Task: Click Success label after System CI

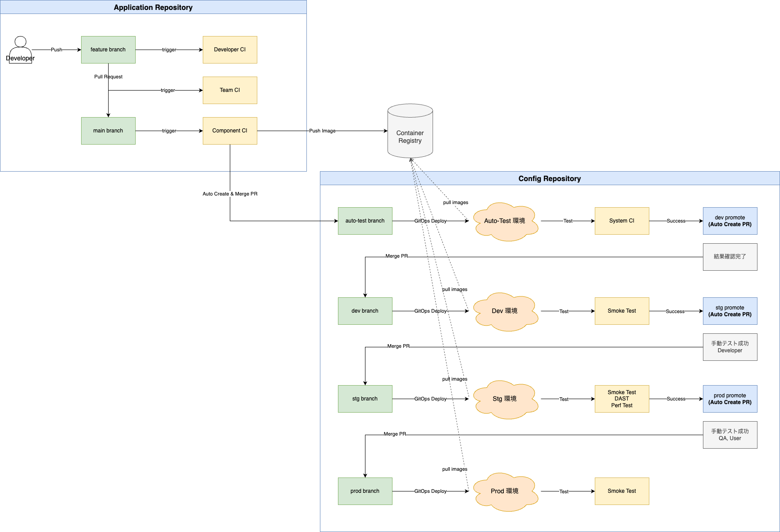Action: 676,221
